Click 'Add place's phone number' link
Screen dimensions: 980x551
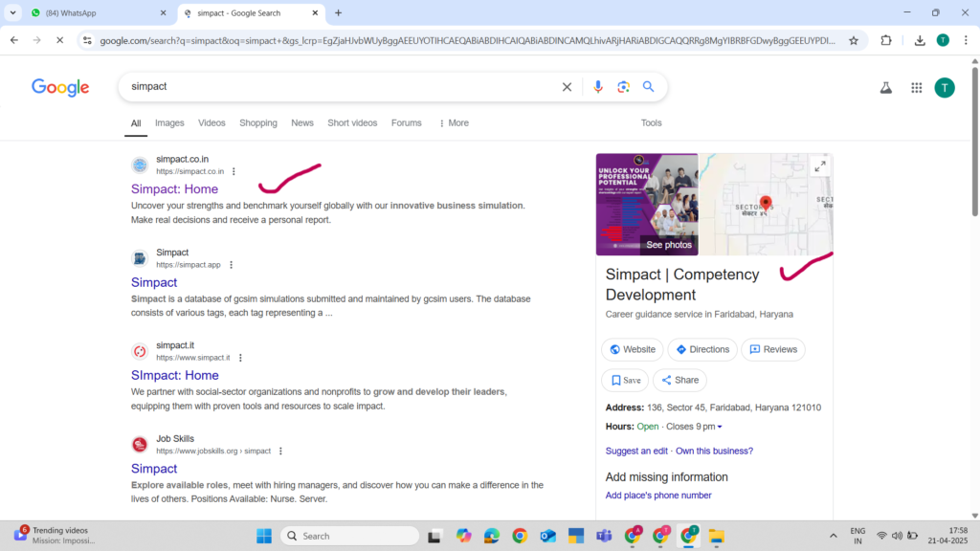click(x=658, y=496)
